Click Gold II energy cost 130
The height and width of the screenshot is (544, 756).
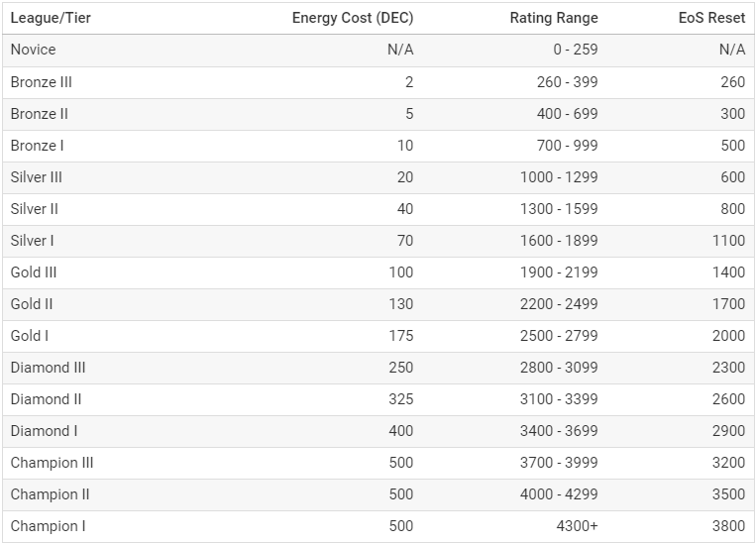(401, 304)
